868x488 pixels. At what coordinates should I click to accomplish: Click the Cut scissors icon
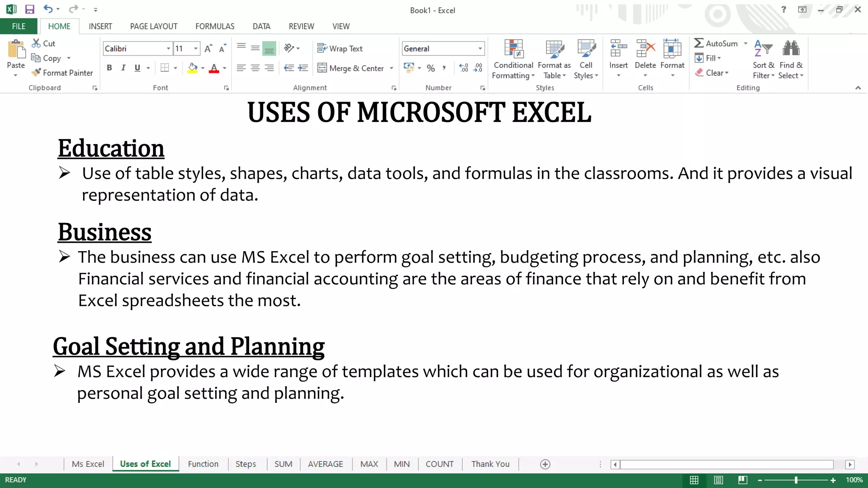coord(36,43)
